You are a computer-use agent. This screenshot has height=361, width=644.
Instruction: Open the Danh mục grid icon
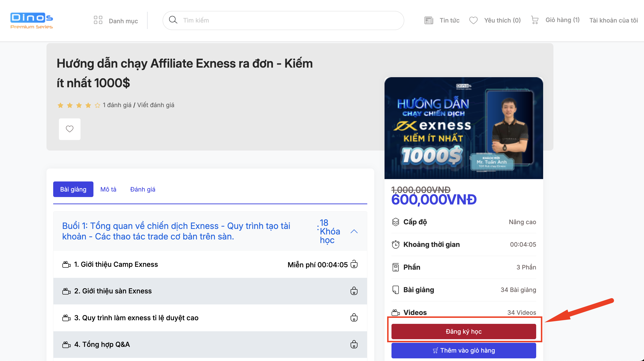(98, 20)
